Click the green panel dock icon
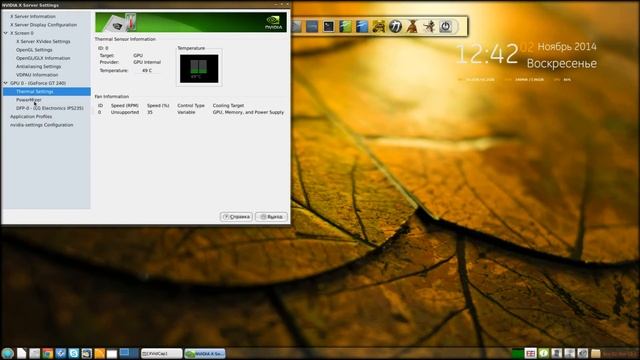The image size is (640, 360). (345, 27)
